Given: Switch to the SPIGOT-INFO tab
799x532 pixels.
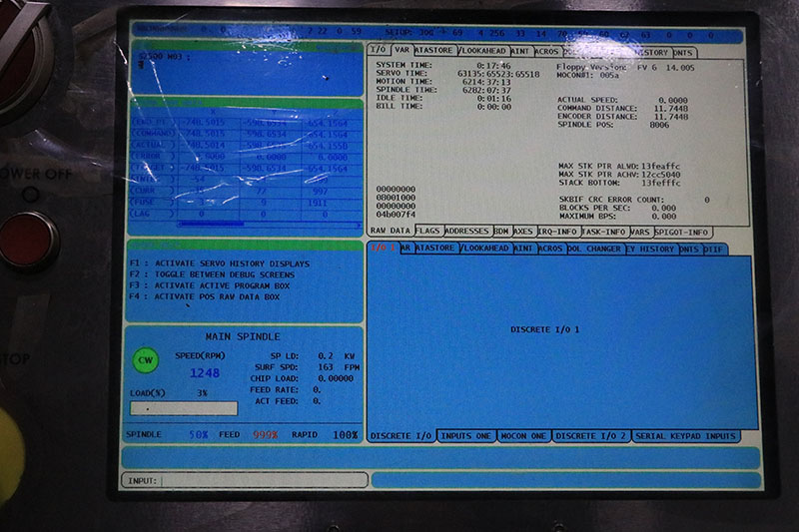Looking at the screenshot, I should tap(683, 231).
